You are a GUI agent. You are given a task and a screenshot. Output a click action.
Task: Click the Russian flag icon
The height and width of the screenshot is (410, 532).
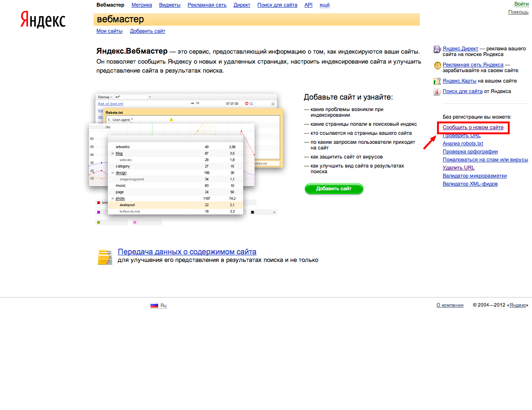(154, 305)
